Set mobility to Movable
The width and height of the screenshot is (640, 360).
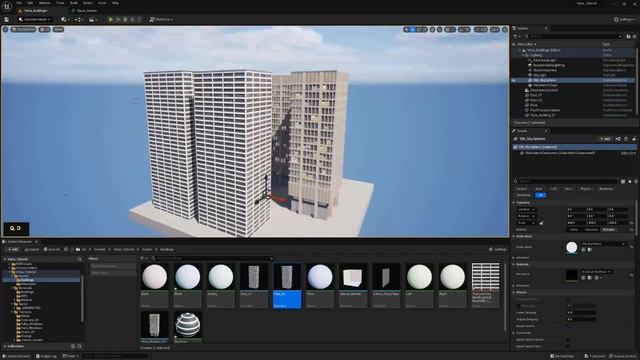609,229
